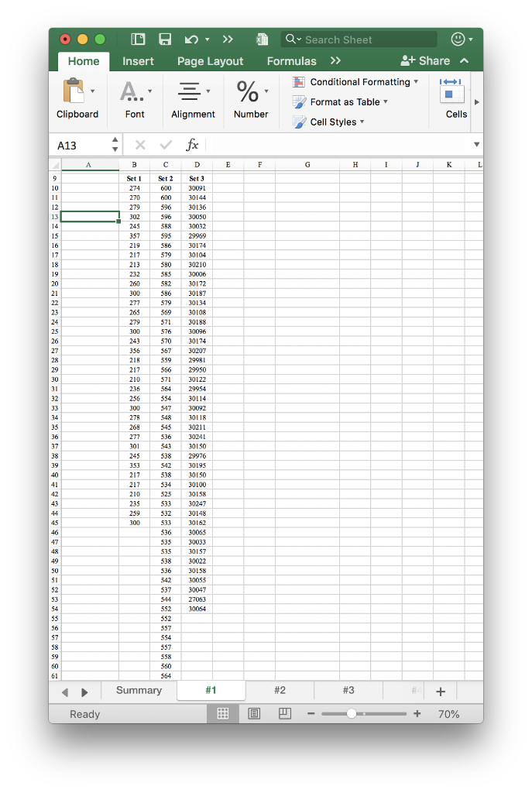Open Conditional Formatting menu

(355, 82)
